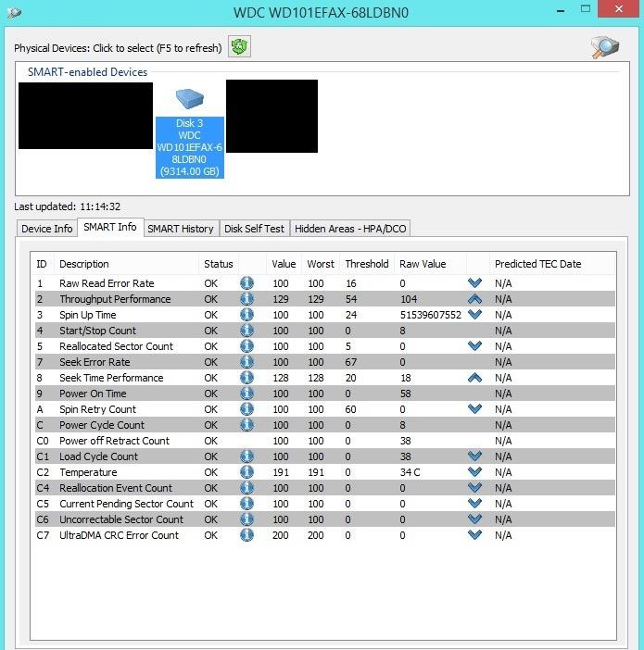Sort by the Value column header
This screenshot has width=644, height=650.
(x=284, y=264)
